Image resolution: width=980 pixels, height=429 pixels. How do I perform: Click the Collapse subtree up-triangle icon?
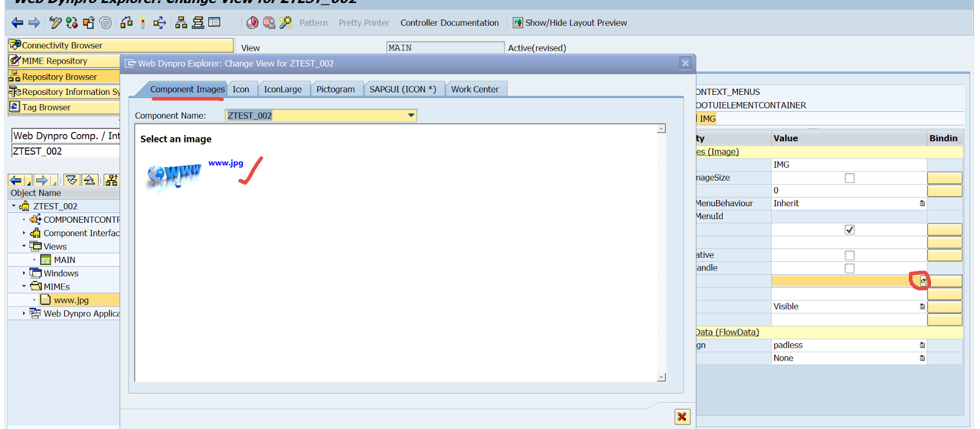89,180
